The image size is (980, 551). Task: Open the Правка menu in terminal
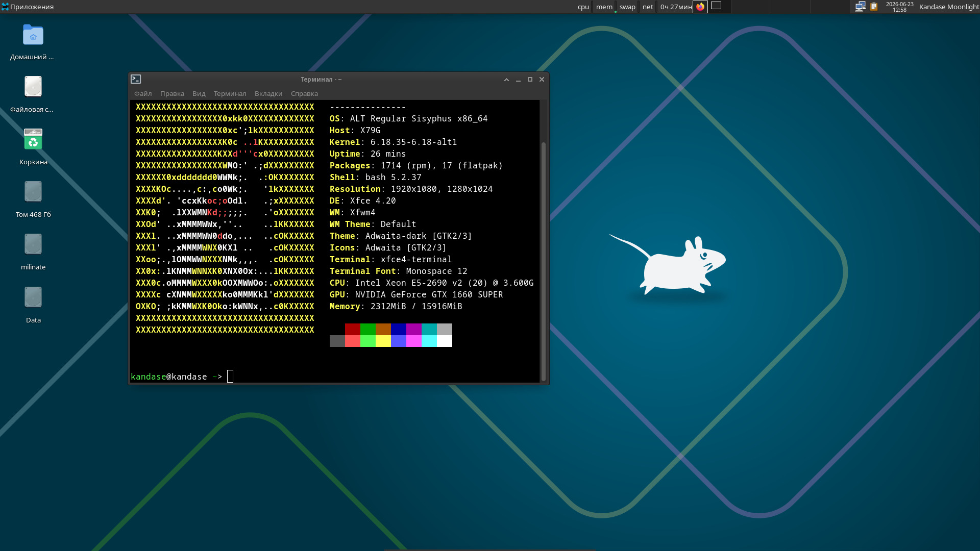pyautogui.click(x=172, y=93)
